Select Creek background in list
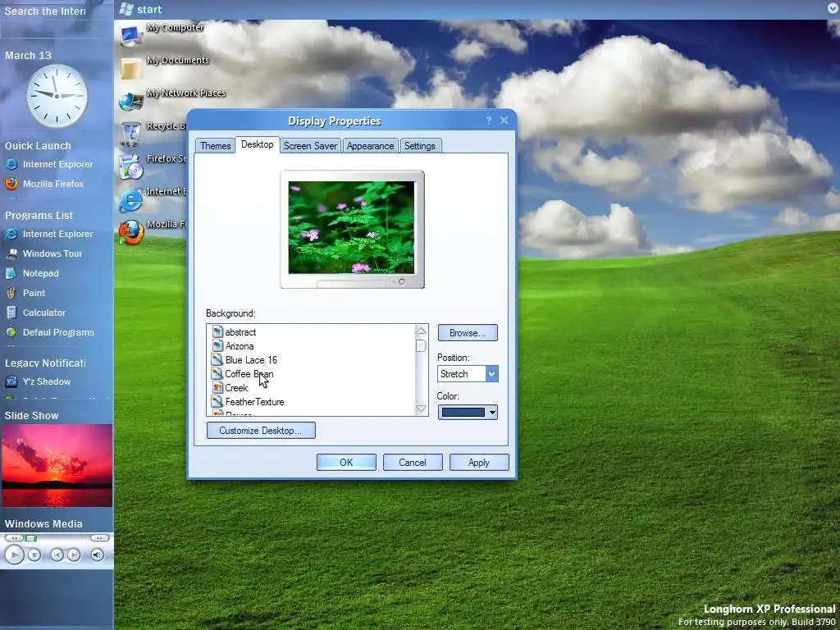840x630 pixels. 231,388
